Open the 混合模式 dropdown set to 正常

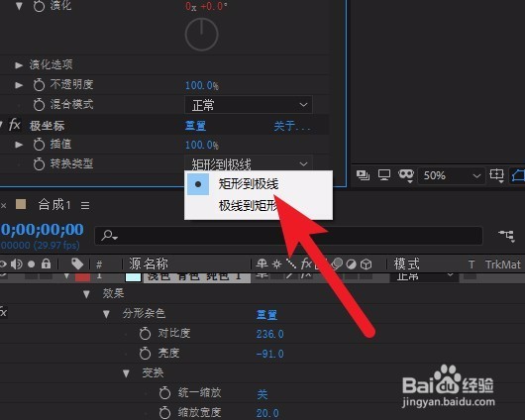[x=249, y=105]
